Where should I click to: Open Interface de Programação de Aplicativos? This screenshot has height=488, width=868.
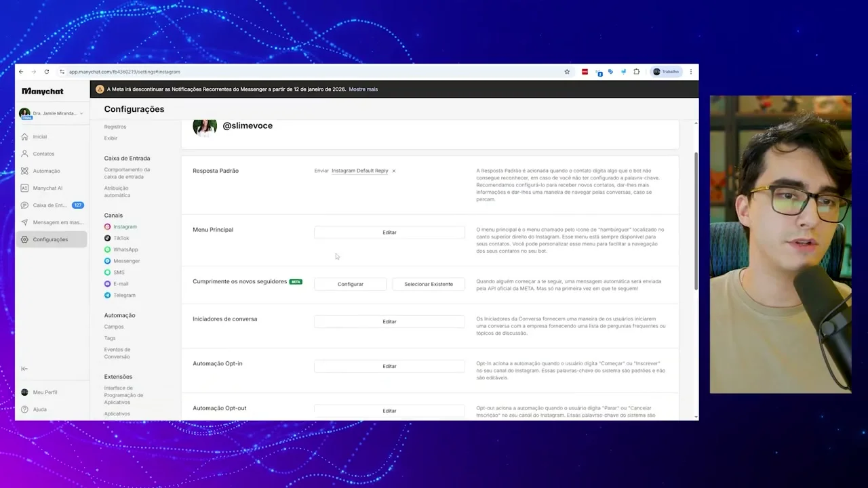(123, 395)
